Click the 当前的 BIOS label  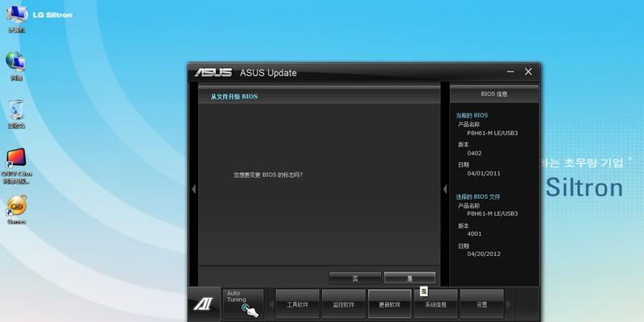tap(472, 115)
